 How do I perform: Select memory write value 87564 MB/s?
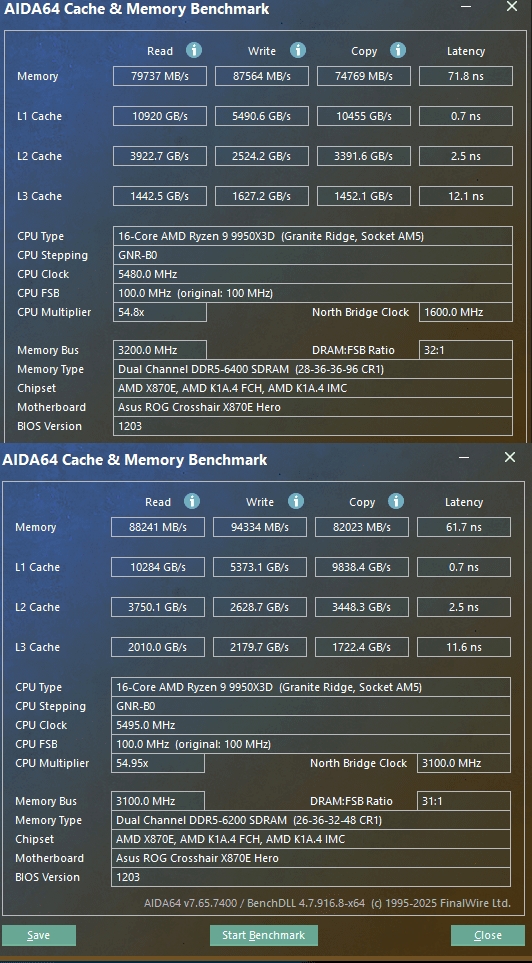point(262,76)
